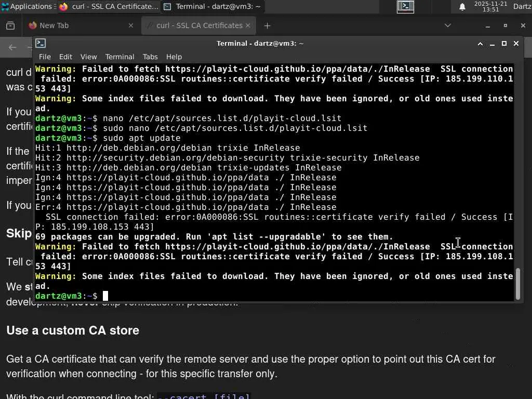
Task: Open the notification bell in the panel
Action: pos(462,7)
